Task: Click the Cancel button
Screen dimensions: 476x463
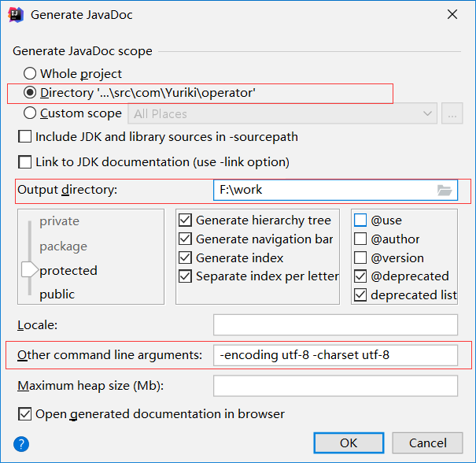Action: 427,443
